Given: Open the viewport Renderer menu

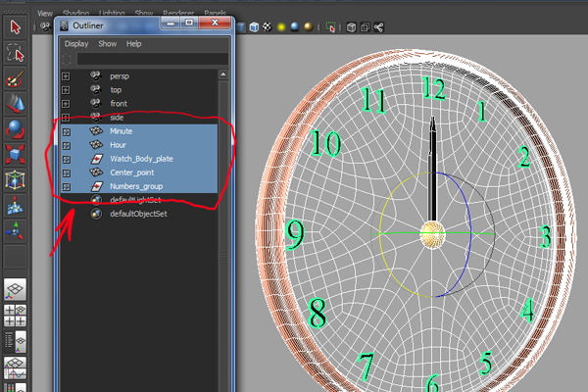Looking at the screenshot, I should (x=178, y=14).
